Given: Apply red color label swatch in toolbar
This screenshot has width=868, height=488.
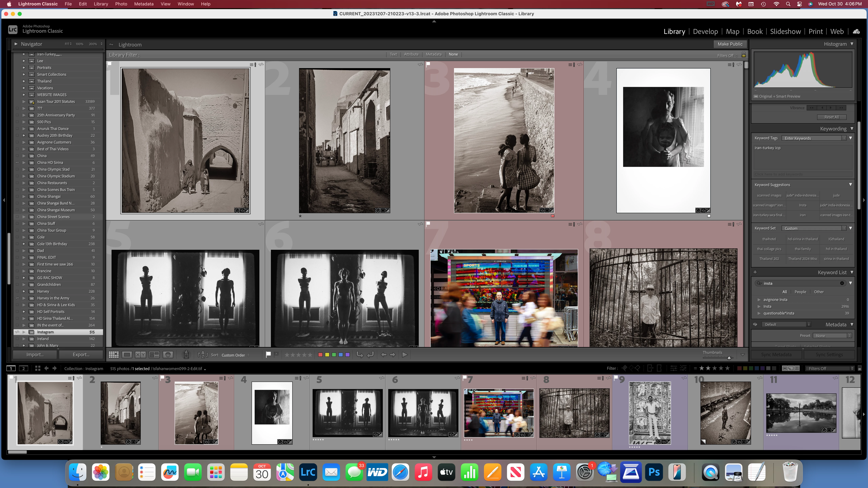Looking at the screenshot, I should (x=320, y=355).
